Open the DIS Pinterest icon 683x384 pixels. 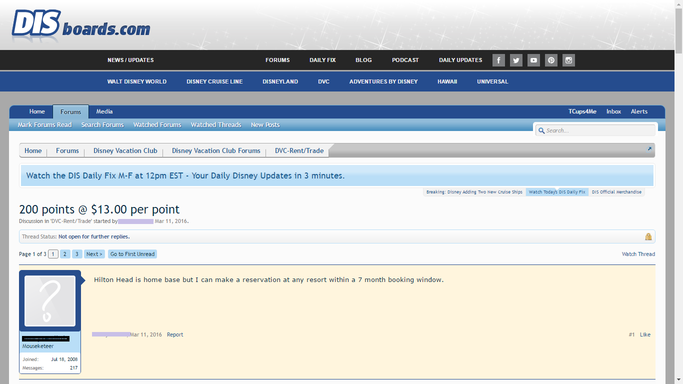tap(551, 60)
